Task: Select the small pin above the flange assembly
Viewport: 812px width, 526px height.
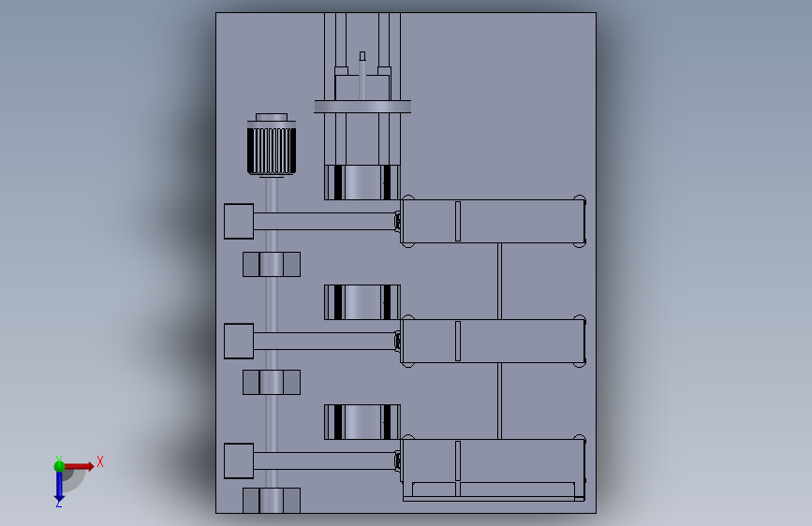Action: click(362, 56)
